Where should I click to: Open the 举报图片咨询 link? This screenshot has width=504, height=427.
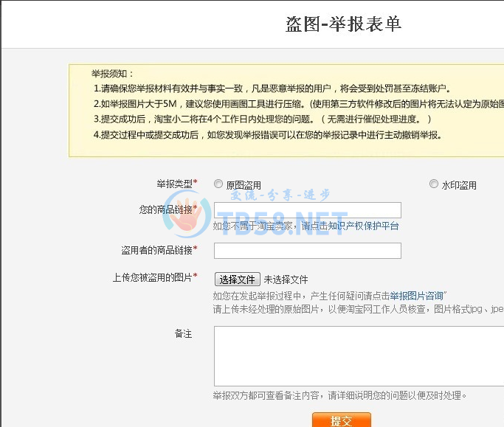(x=417, y=295)
